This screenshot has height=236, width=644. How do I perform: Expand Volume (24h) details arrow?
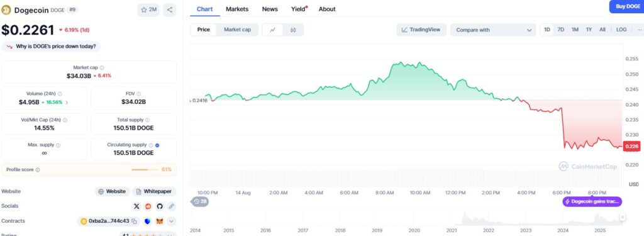(67, 102)
